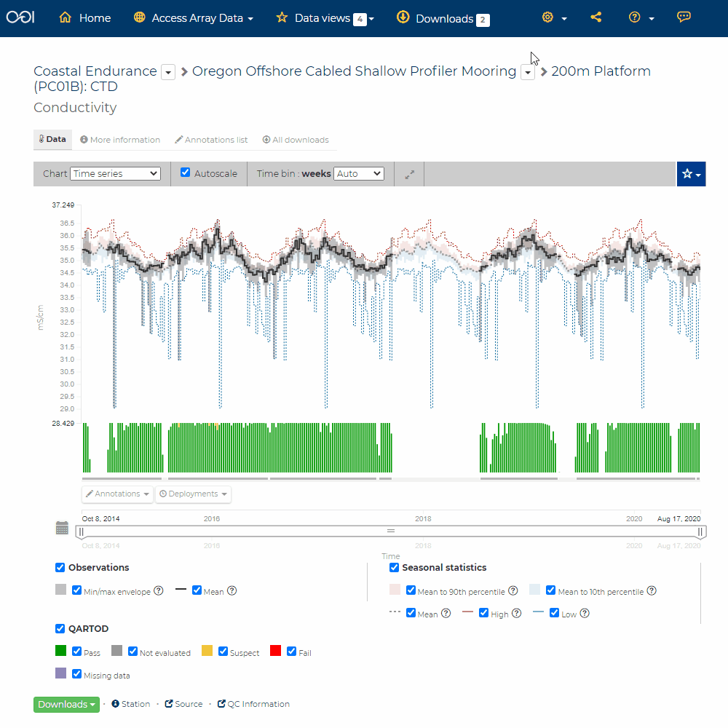
Task: Open the blue star favorites button
Action: (x=691, y=174)
